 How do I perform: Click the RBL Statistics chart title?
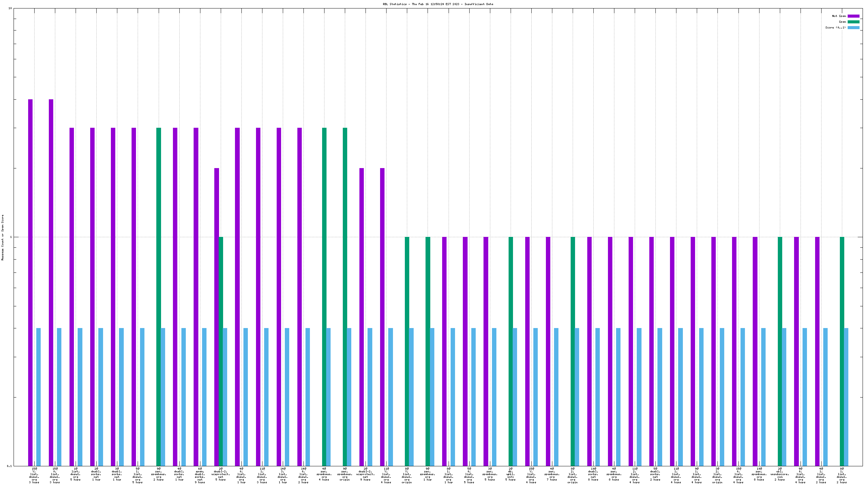(x=438, y=4)
